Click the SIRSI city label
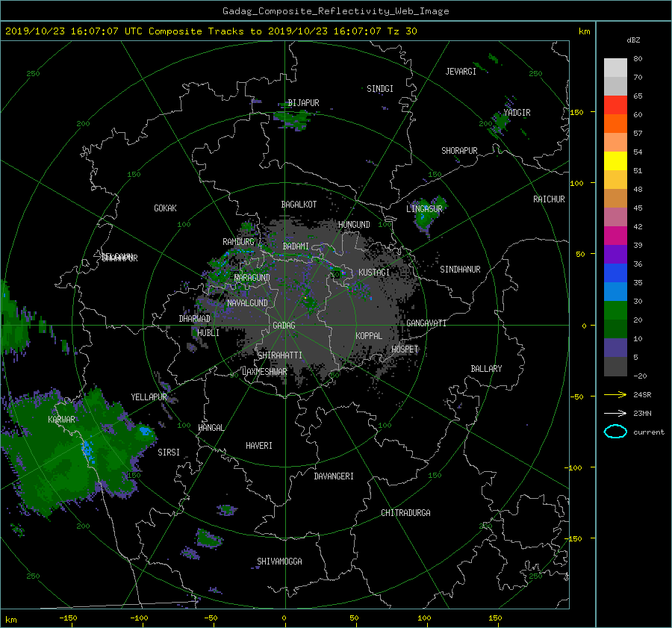This screenshot has height=628, width=672. click(169, 453)
